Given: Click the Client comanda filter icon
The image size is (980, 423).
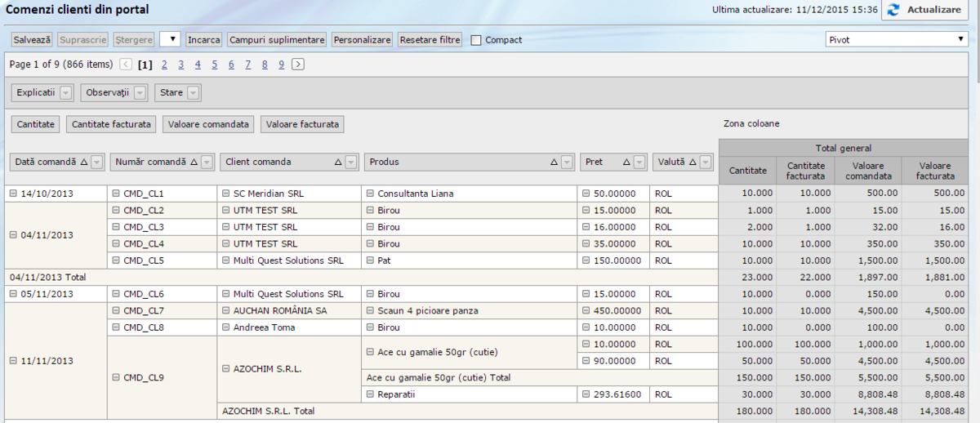Looking at the screenshot, I should point(351,162).
